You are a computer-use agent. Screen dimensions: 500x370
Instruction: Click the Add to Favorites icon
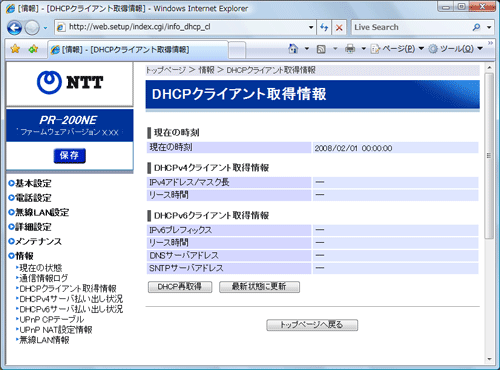click(33, 49)
